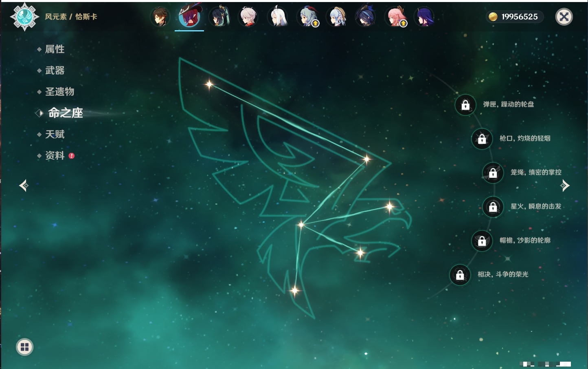Open constellation label 枪口, 灼烧的轻烟
588x369 pixels.
(525, 138)
